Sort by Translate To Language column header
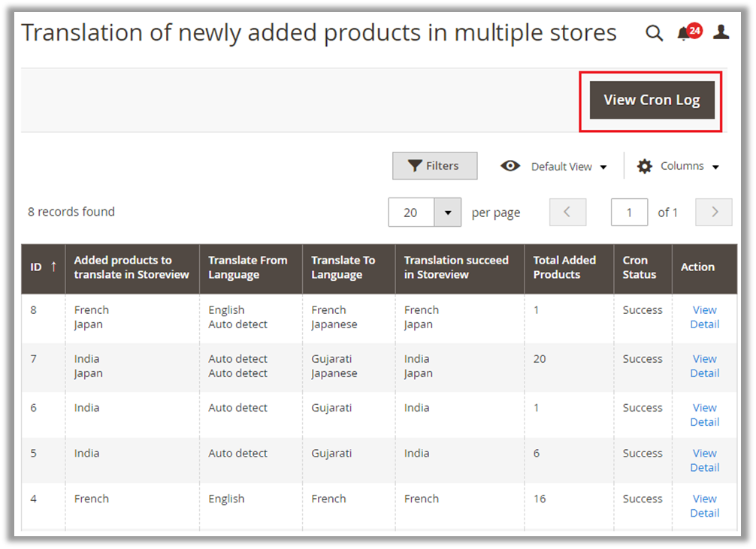 point(343,267)
